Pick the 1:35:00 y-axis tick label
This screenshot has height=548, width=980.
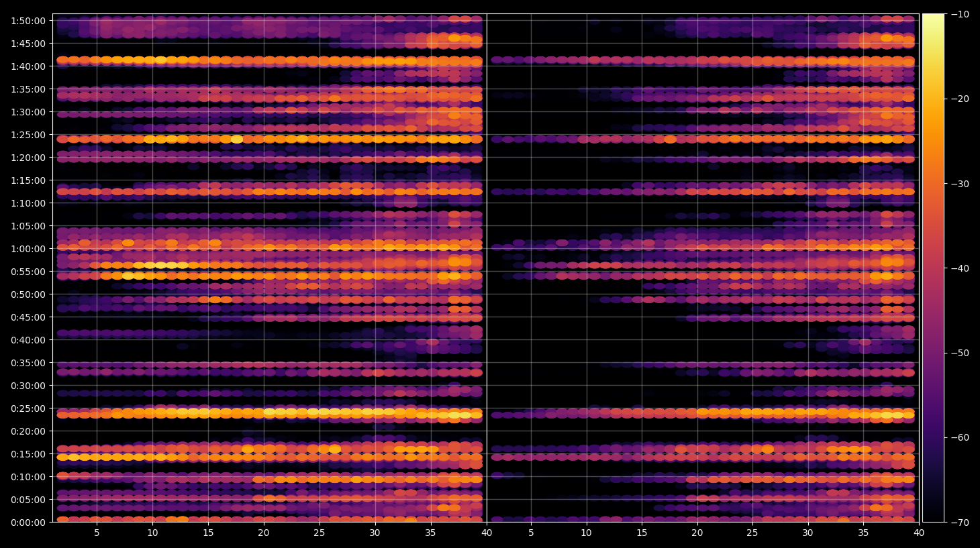tap(28, 89)
